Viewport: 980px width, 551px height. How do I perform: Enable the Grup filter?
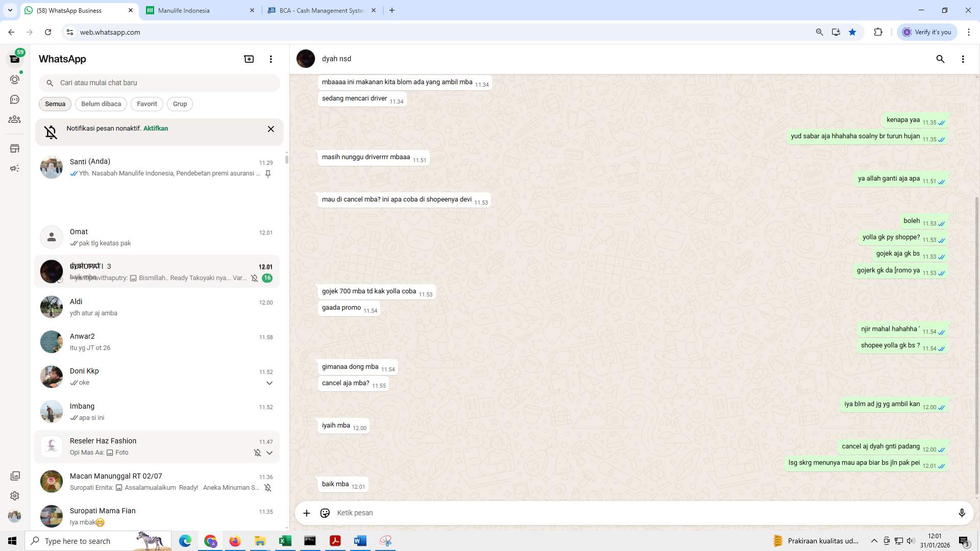tap(180, 104)
